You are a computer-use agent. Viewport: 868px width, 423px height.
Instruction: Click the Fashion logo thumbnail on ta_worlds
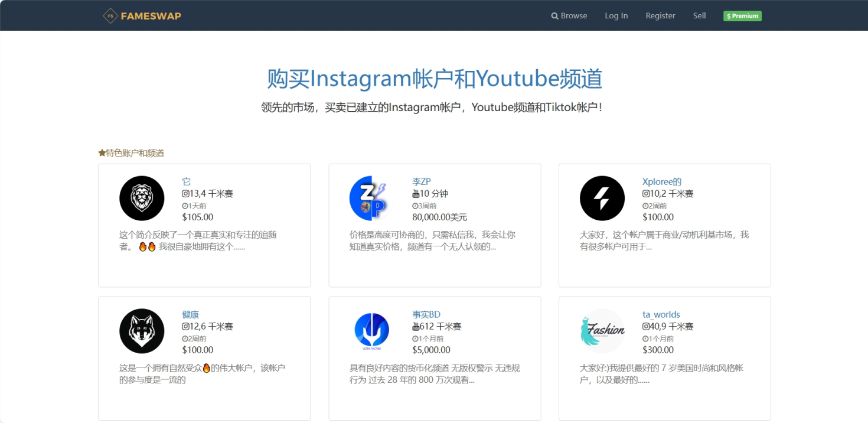click(x=602, y=331)
